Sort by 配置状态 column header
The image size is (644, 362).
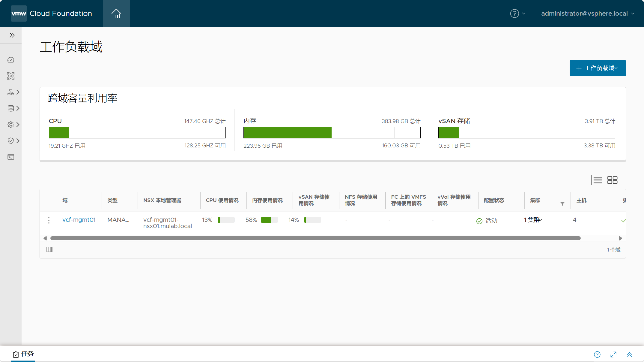click(x=494, y=200)
